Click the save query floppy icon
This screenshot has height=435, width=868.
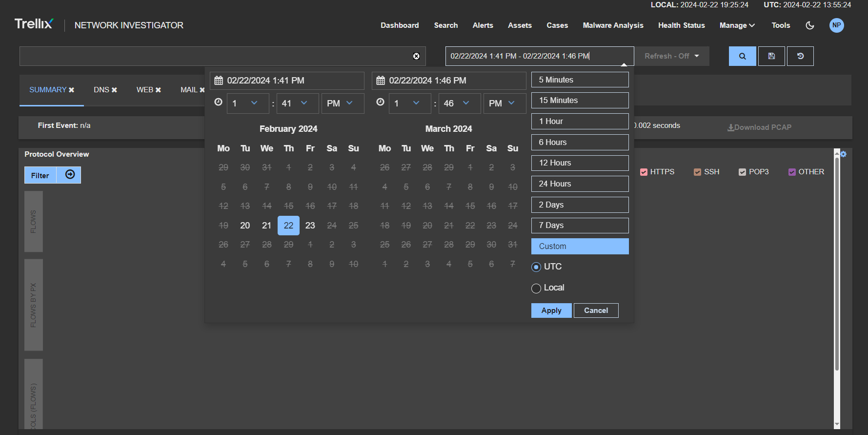tap(771, 56)
